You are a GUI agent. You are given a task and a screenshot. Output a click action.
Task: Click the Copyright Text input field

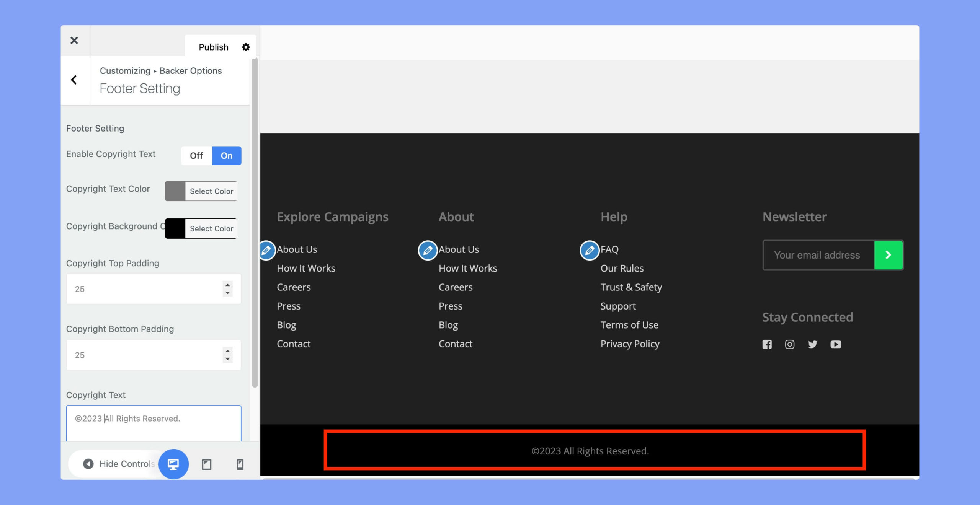click(x=154, y=418)
